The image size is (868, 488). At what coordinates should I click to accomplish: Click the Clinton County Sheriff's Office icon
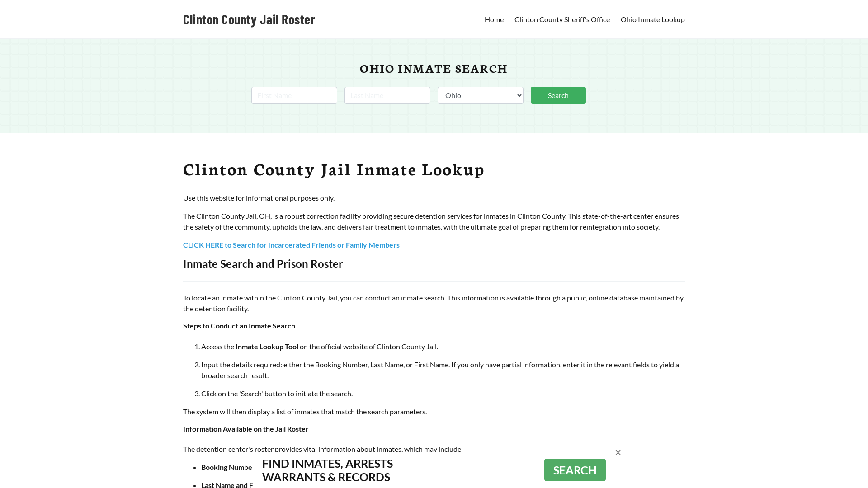coord(561,19)
